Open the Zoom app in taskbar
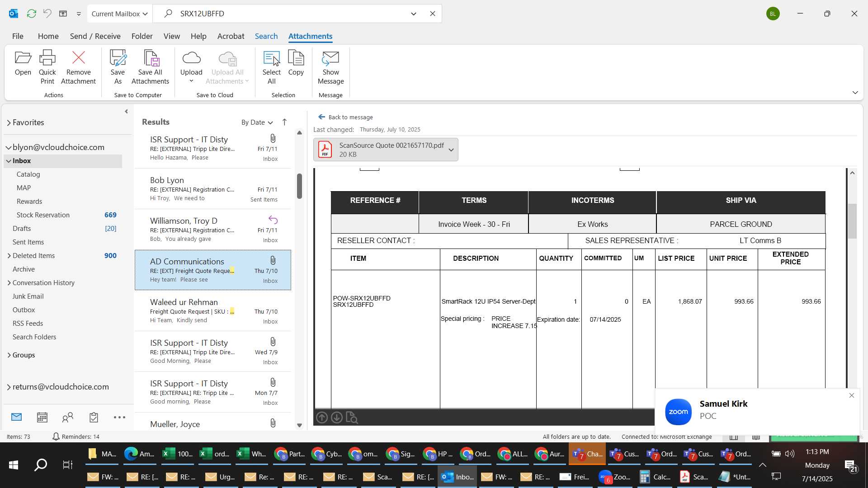Viewport: 868px width, 488px height. [615, 477]
